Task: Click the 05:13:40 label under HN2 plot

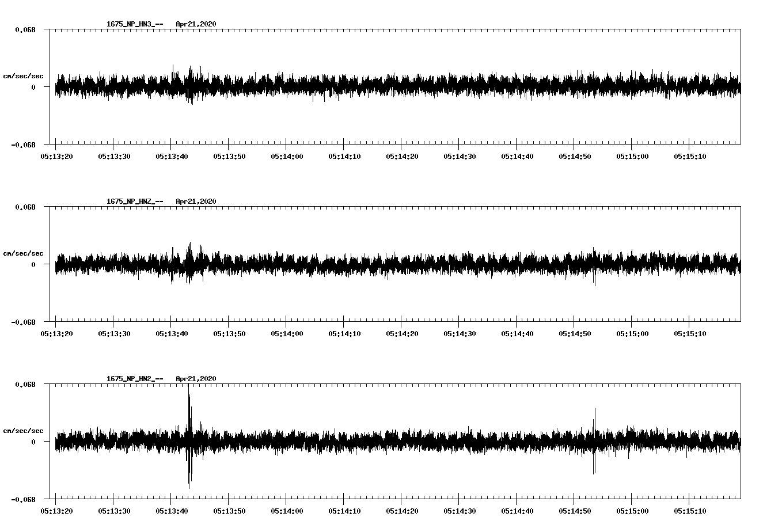Action: click(x=170, y=511)
